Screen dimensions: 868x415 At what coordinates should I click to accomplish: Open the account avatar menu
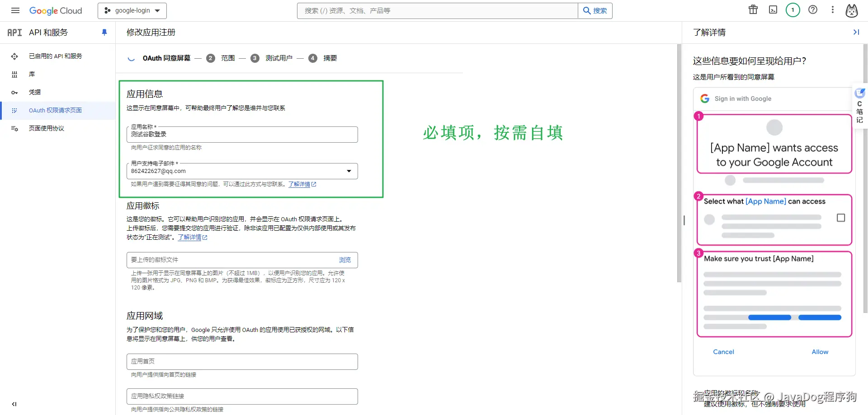click(852, 10)
